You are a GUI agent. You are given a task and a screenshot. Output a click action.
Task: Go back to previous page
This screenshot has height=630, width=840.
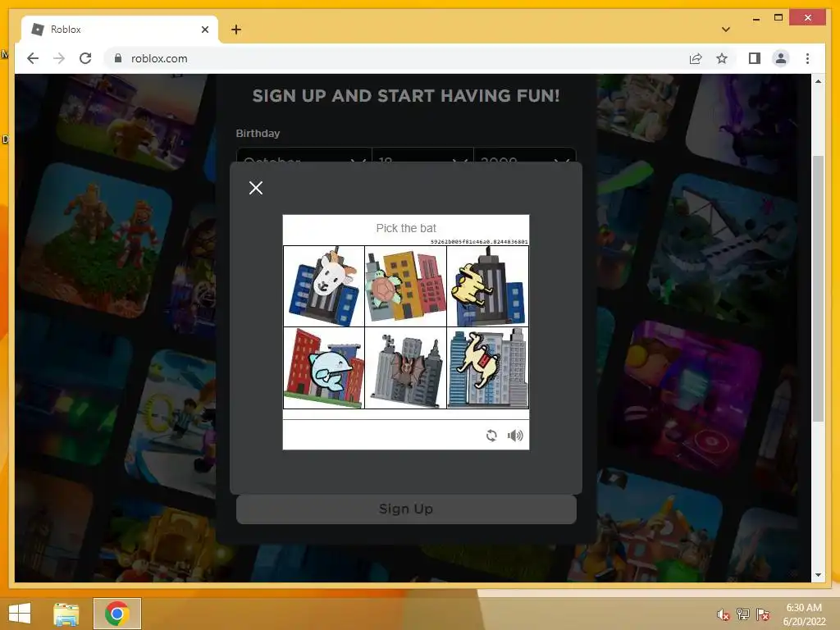pyautogui.click(x=33, y=58)
